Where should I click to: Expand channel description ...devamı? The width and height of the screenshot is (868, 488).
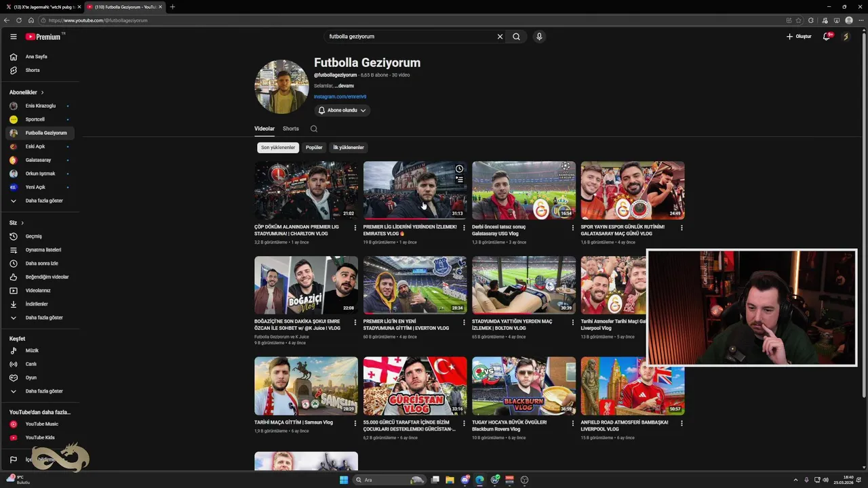click(345, 86)
